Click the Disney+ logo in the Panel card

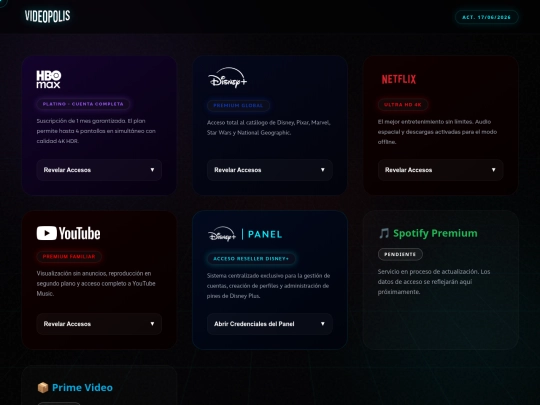coord(222,234)
